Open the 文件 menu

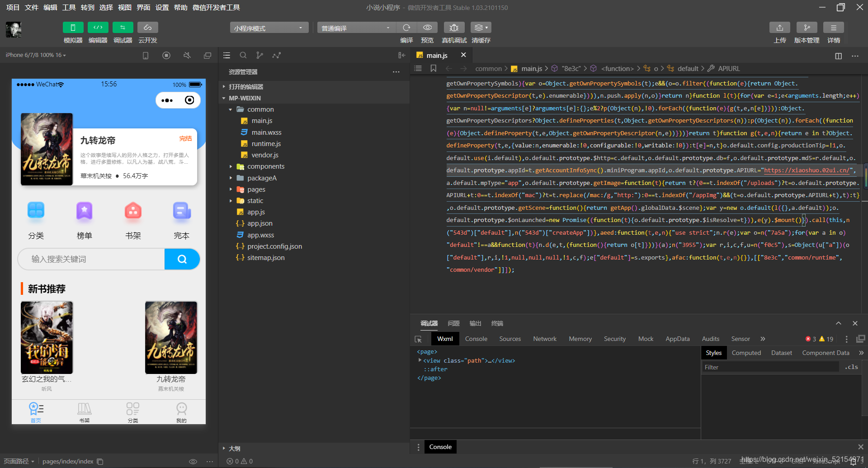(x=31, y=8)
